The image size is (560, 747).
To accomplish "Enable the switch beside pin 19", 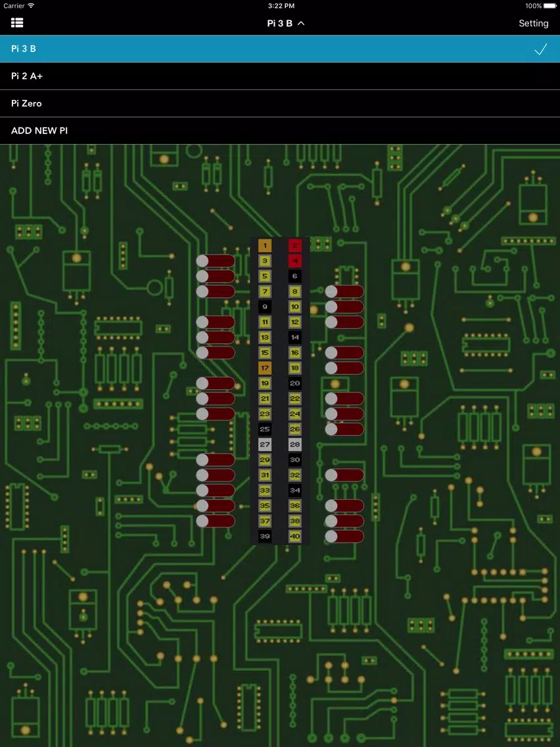I will 215,383.
